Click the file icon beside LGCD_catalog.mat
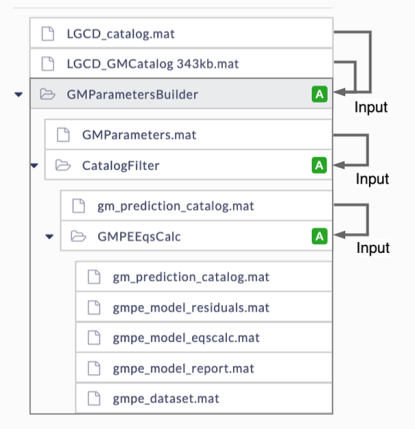 48,34
